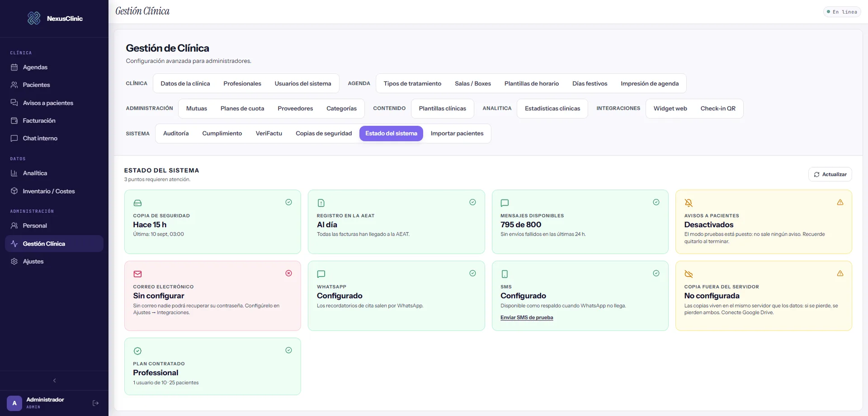
Task: Click the Plan contratado Professional card title
Action: tap(156, 373)
